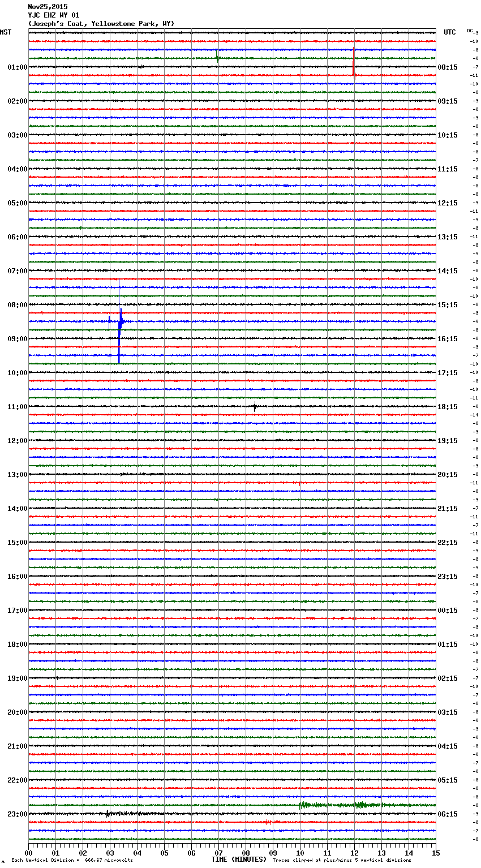Select the 02:00 MST row label
This screenshot has height=868, width=481.
18,101
